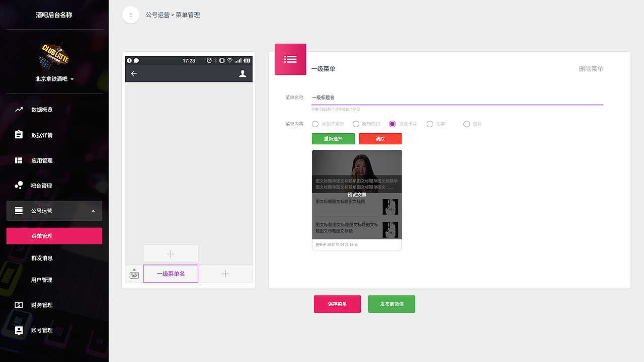Click the 发布到微信 button
The width and height of the screenshot is (644, 362).
point(391,304)
